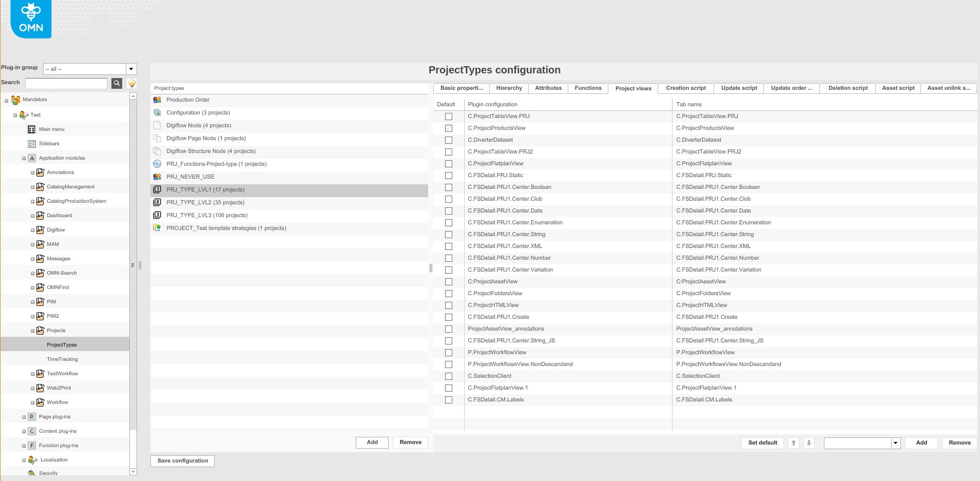Viewport: 980px width, 481px height.
Task: Click the Security shield icon in the tree
Action: pyautogui.click(x=31, y=472)
